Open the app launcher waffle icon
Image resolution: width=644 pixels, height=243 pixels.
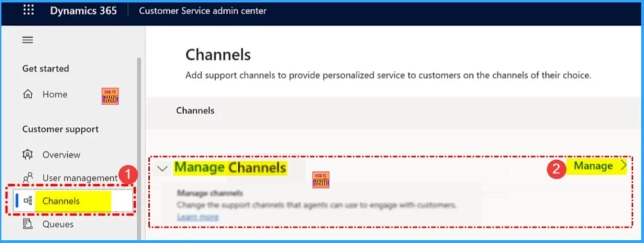28,10
